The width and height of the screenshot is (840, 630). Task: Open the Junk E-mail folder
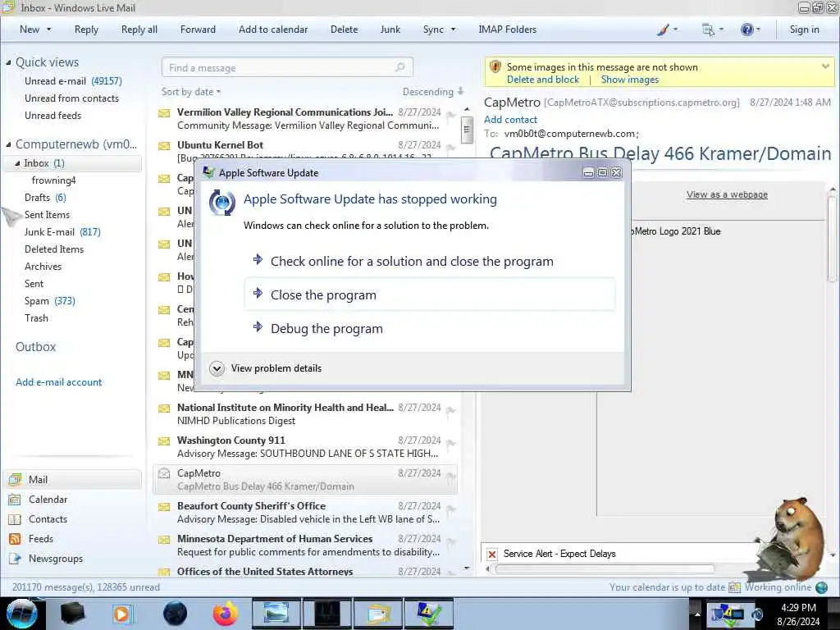[x=49, y=232]
